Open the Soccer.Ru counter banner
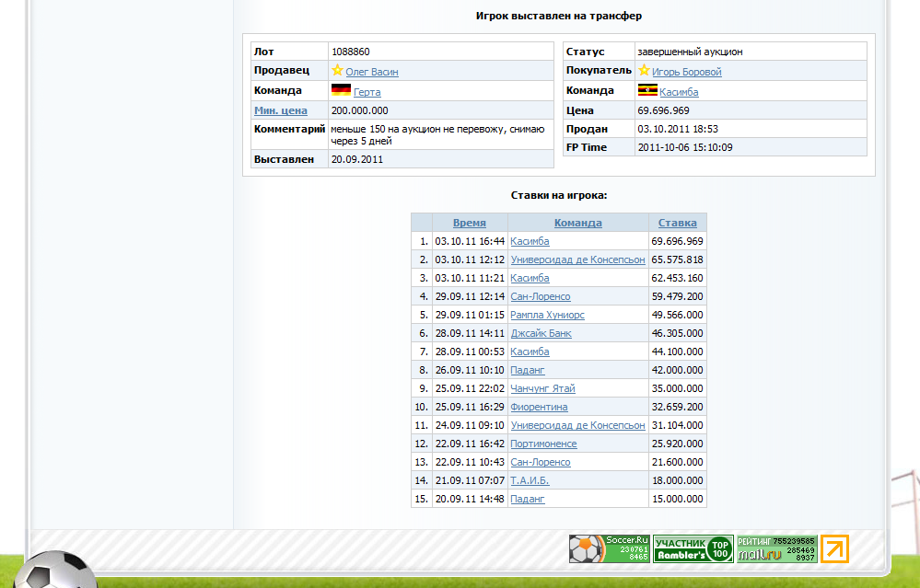This screenshot has width=920, height=588. tap(609, 549)
